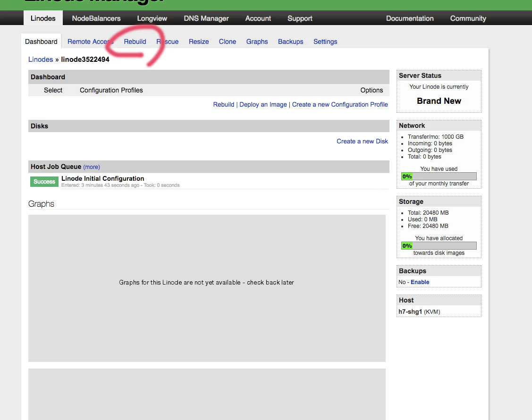Screen dimensions: 532x420
Task: Click the Free: 20480 MB storage entry
Action: pyautogui.click(x=428, y=226)
